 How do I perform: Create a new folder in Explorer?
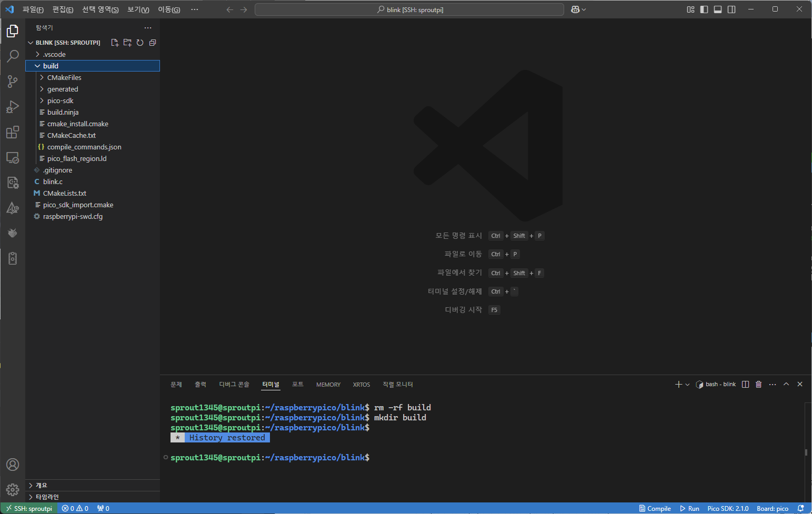pyautogui.click(x=127, y=43)
